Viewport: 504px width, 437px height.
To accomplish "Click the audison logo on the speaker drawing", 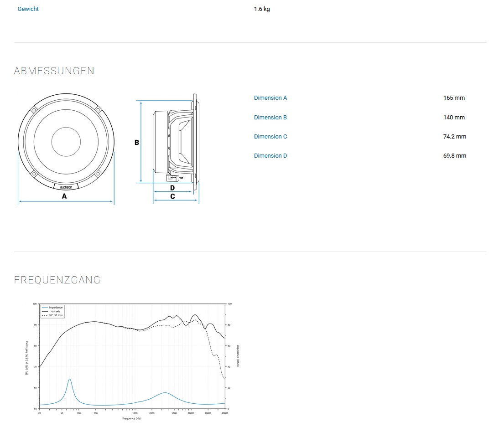I will tap(66, 186).
